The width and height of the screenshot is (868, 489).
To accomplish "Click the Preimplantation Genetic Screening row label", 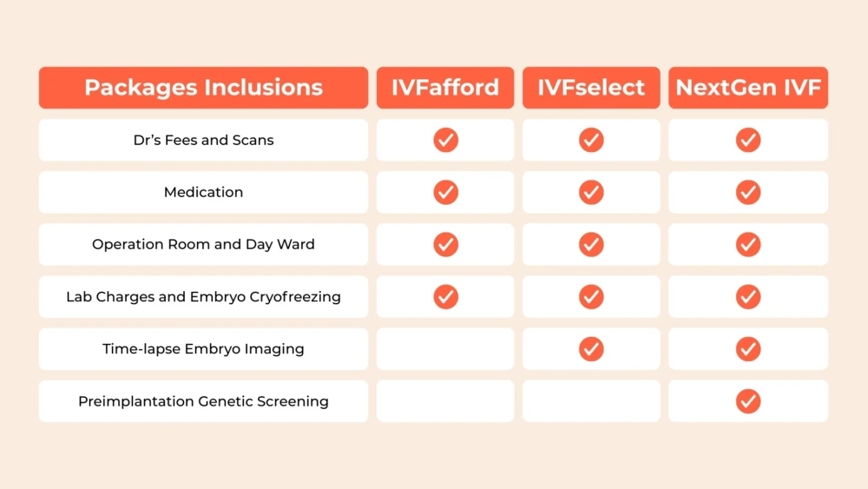I will click(x=203, y=401).
